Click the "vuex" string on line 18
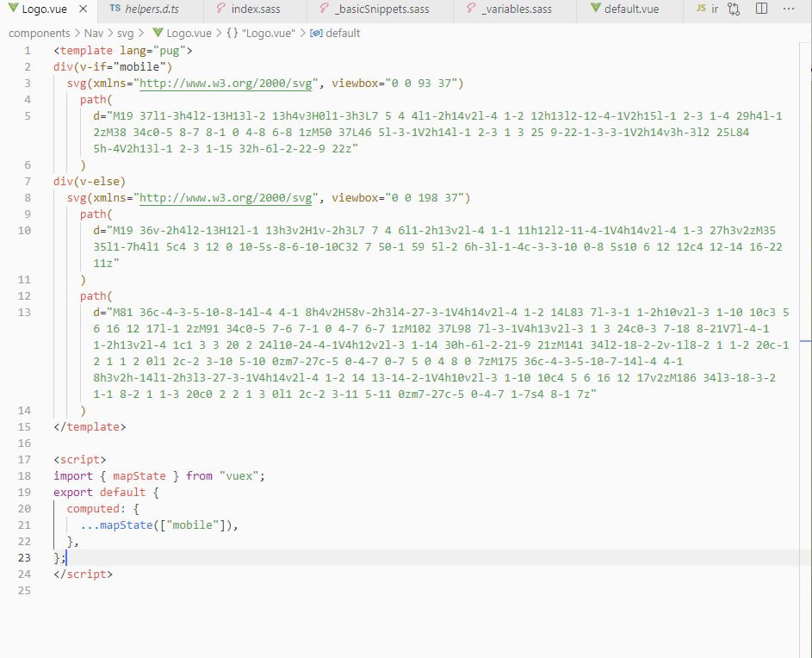Viewport: 812px width, 658px height. click(x=239, y=476)
